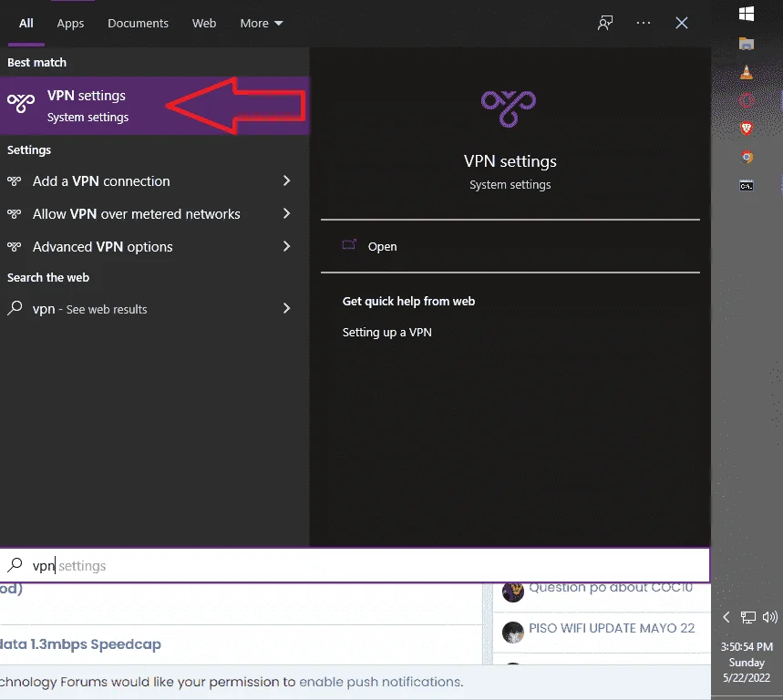Switch to the All tab
The width and height of the screenshot is (783, 700).
pyautogui.click(x=26, y=23)
